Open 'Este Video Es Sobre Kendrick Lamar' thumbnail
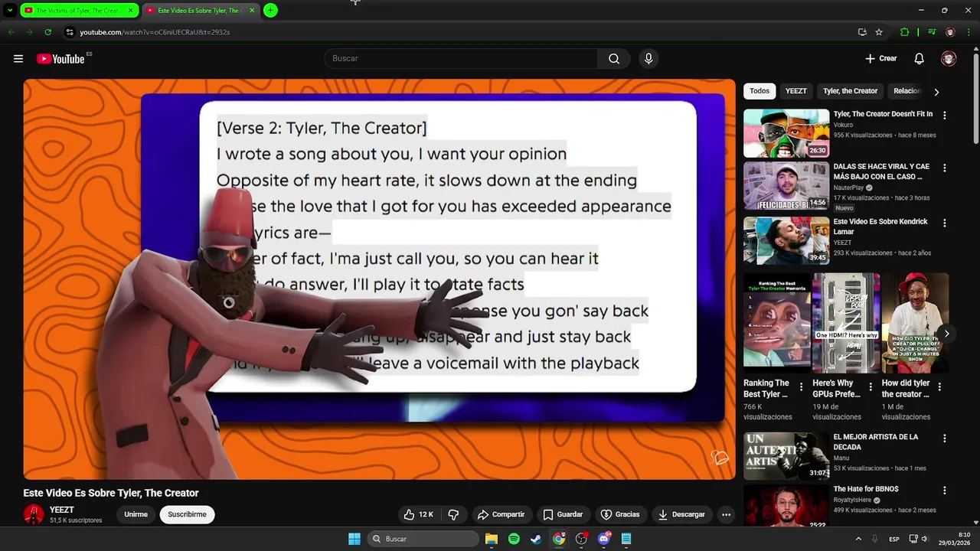Viewport: 980px width, 551px height. click(786, 241)
